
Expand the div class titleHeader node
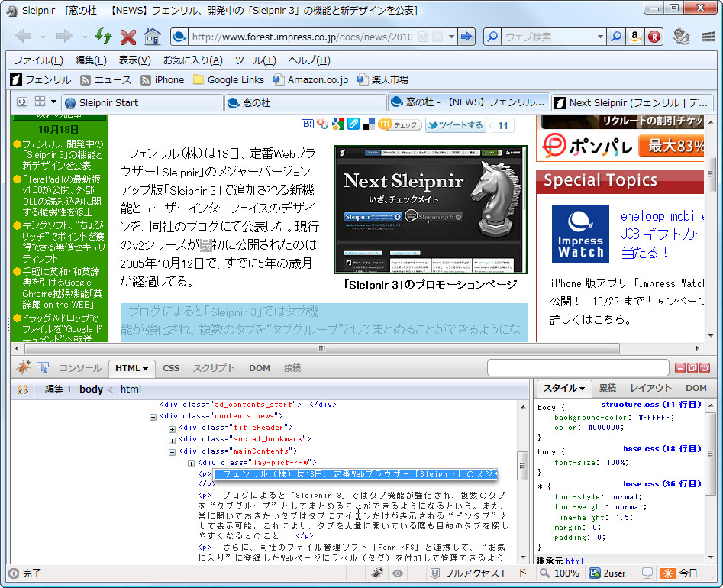click(x=172, y=429)
